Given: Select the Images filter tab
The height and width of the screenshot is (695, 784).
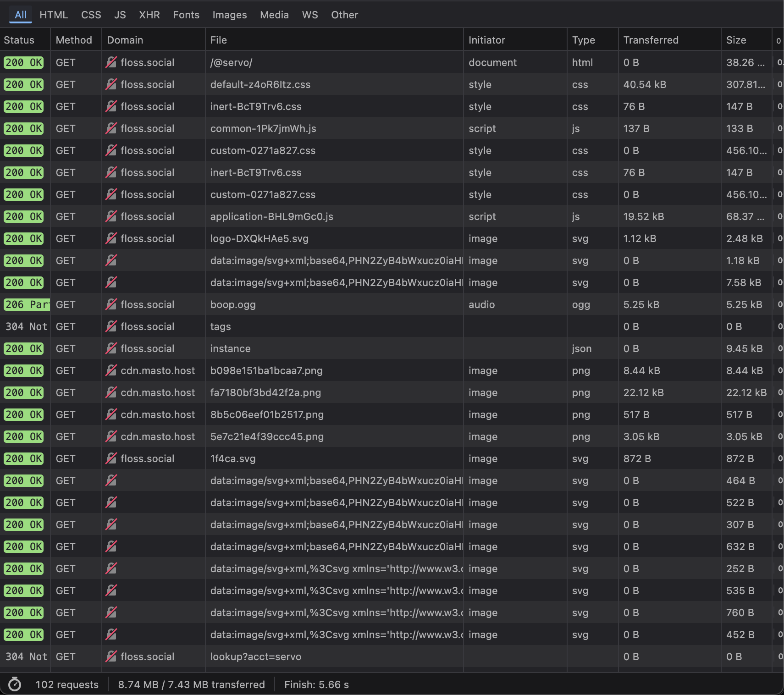Looking at the screenshot, I should click(x=229, y=15).
